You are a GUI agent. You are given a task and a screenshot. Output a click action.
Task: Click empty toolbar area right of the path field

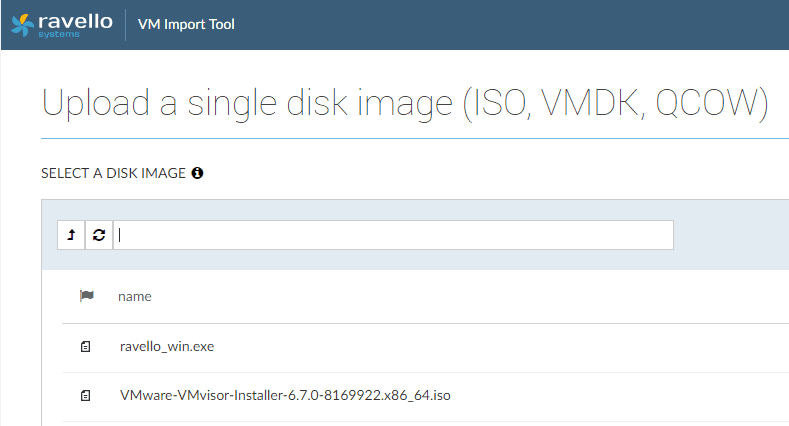coord(728,235)
